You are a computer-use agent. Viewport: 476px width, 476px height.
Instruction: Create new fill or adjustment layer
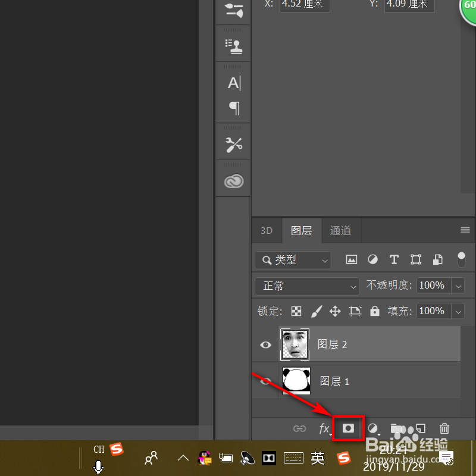373,428
